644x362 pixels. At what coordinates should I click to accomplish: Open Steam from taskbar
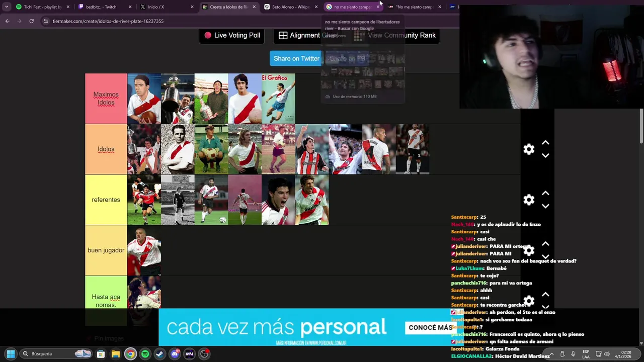click(159, 354)
